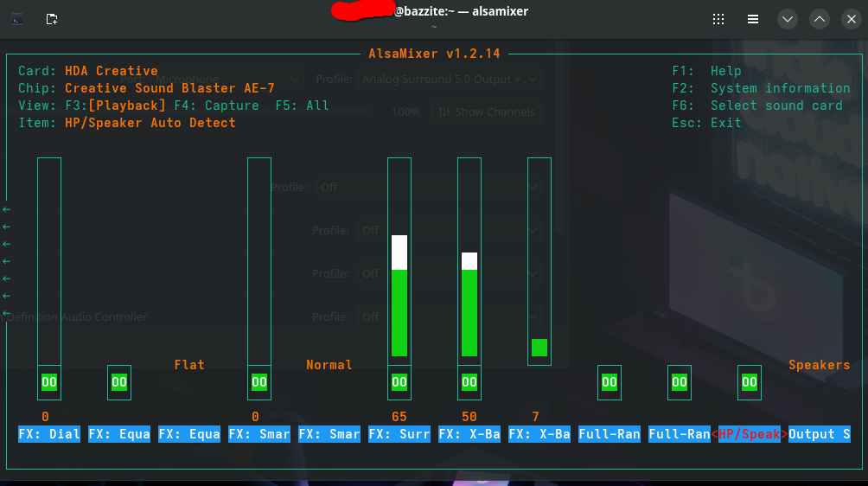Click the Item text HP/Speaker Auto Detect
Screen dimensions: 868x486
coord(150,122)
